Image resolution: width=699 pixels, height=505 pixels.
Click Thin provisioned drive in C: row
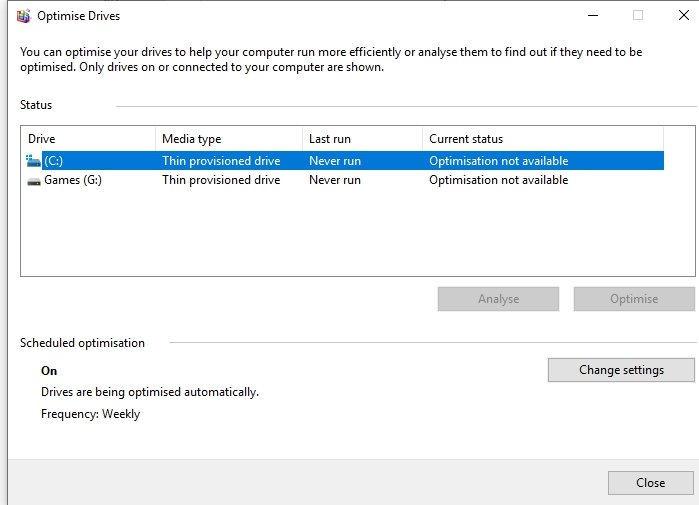click(221, 161)
